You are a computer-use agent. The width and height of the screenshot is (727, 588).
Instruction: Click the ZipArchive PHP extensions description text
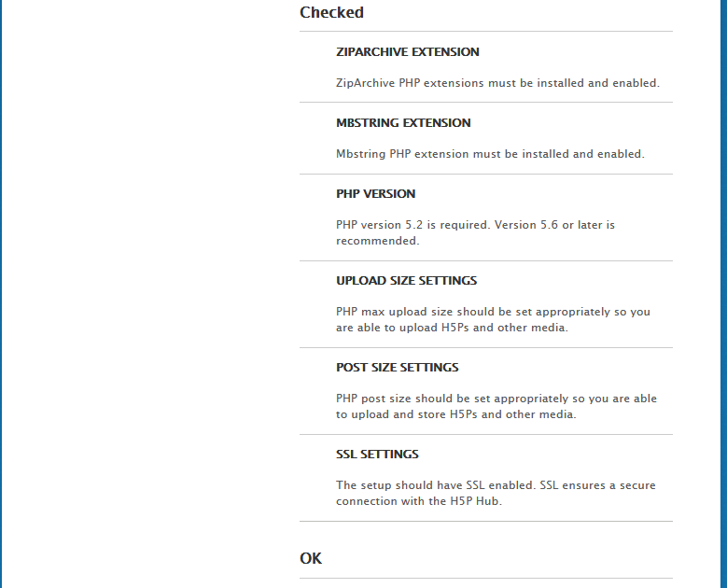click(497, 83)
